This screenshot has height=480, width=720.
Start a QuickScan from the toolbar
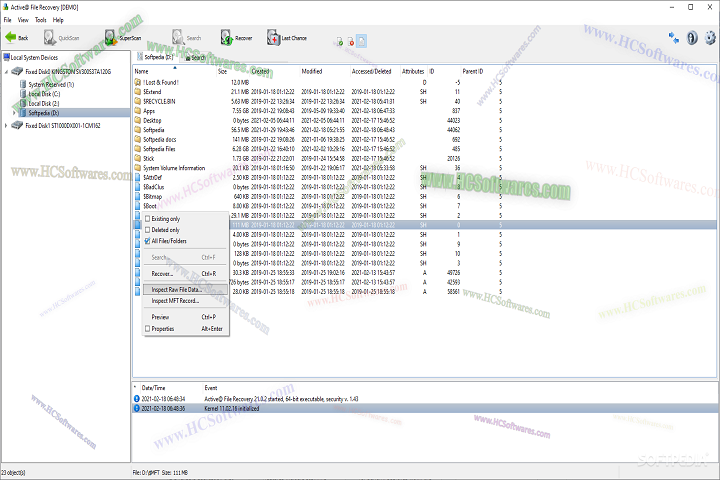pyautogui.click(x=61, y=38)
